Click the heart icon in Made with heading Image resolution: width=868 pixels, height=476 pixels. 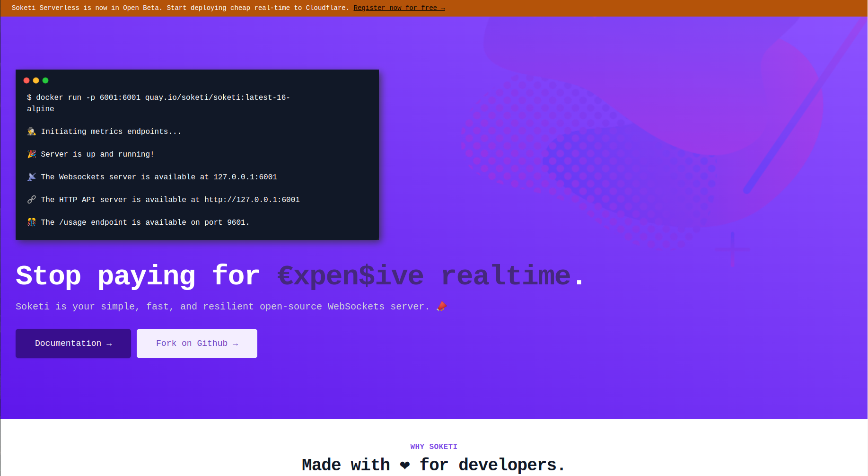[404, 465]
